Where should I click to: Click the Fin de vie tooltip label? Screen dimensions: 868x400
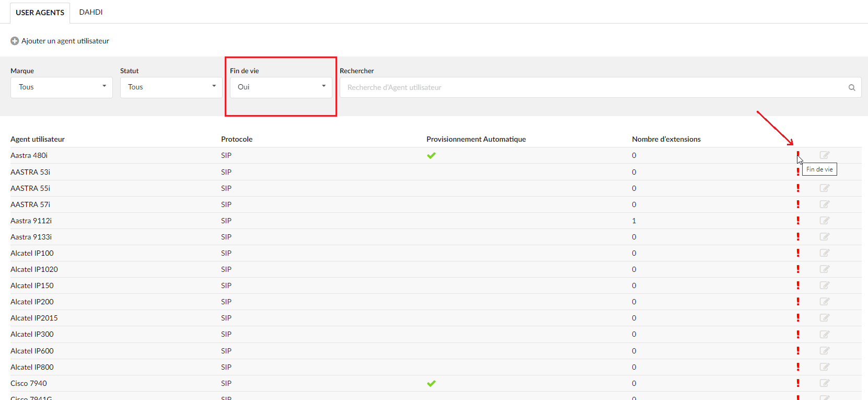(819, 169)
